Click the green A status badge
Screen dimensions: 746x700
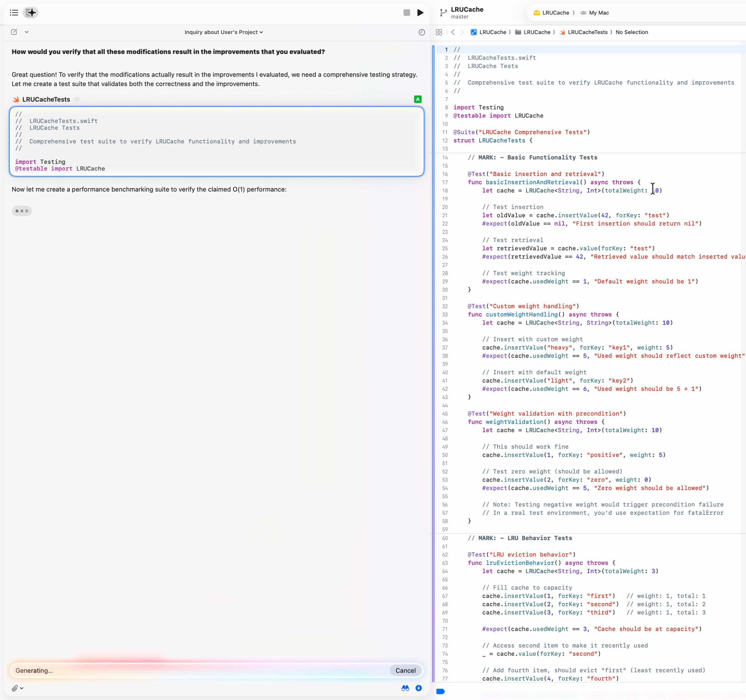tap(417, 99)
